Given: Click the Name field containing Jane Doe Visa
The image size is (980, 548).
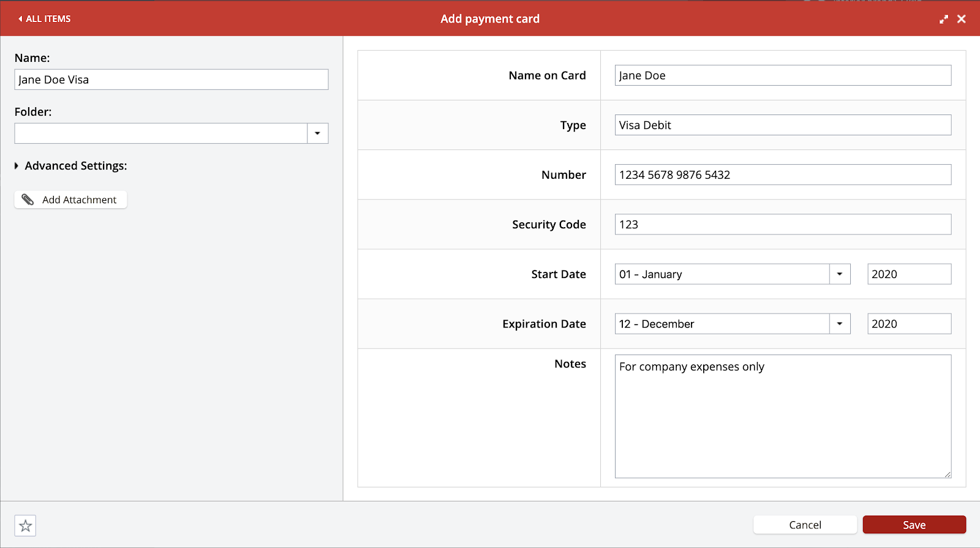Looking at the screenshot, I should coord(171,80).
